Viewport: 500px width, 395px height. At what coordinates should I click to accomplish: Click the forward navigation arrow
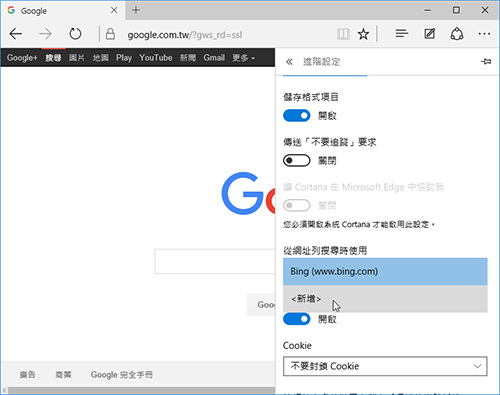click(45, 34)
